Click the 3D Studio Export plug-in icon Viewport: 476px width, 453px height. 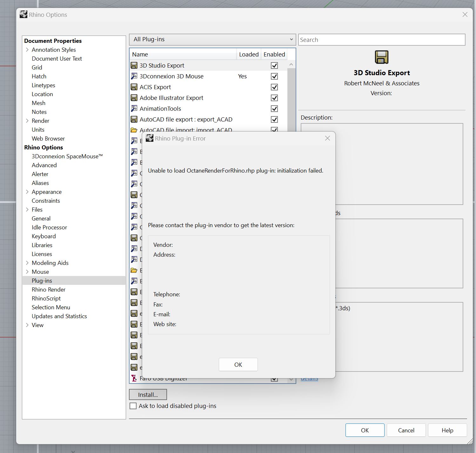click(x=134, y=66)
